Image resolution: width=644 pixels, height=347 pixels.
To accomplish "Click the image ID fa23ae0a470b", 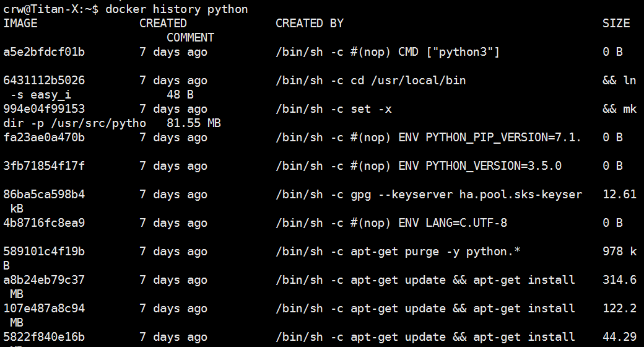I will pos(44,138).
